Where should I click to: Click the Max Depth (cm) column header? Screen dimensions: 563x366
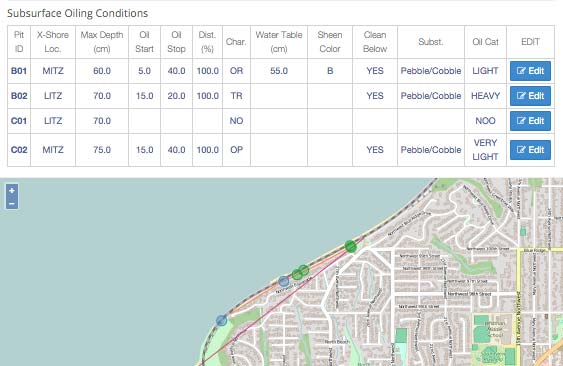point(102,42)
